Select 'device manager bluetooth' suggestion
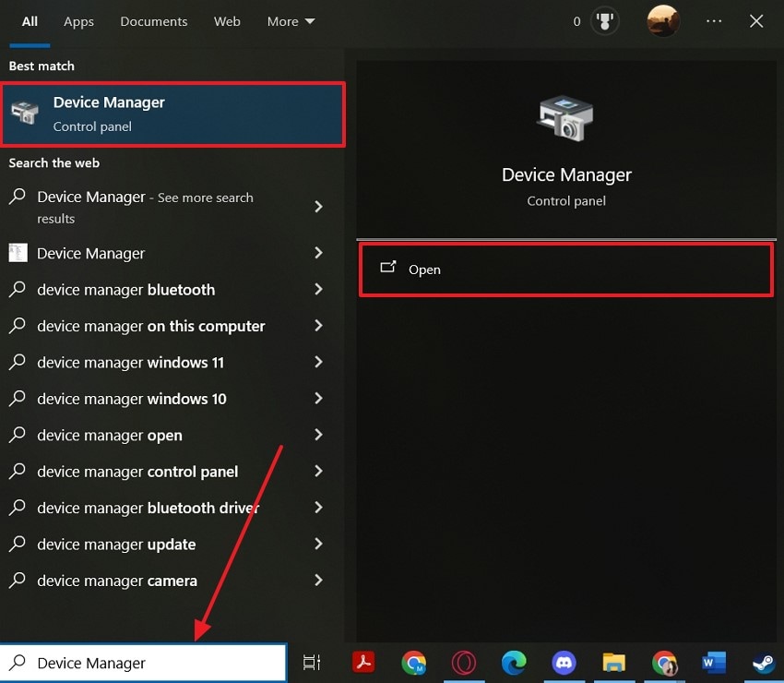 [x=125, y=290]
